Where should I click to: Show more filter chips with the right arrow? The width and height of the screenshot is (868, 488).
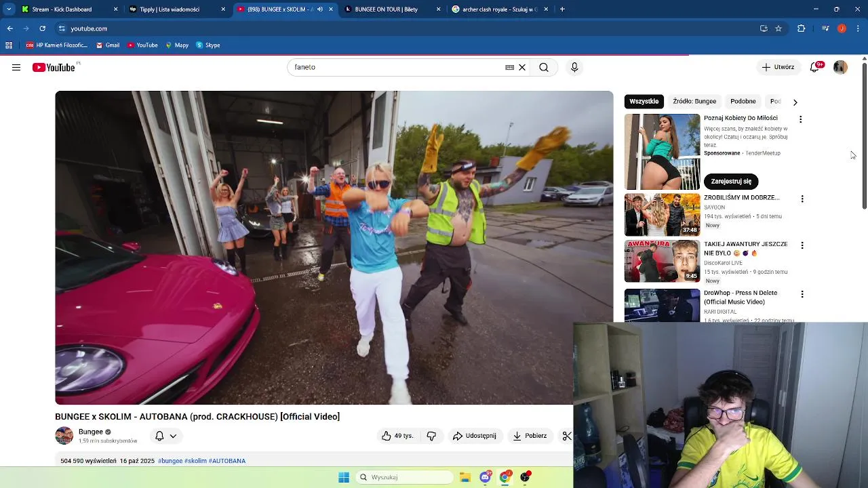pyautogui.click(x=795, y=102)
